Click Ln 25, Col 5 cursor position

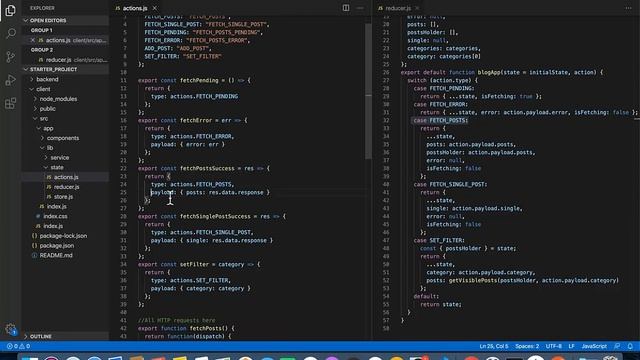point(494,346)
